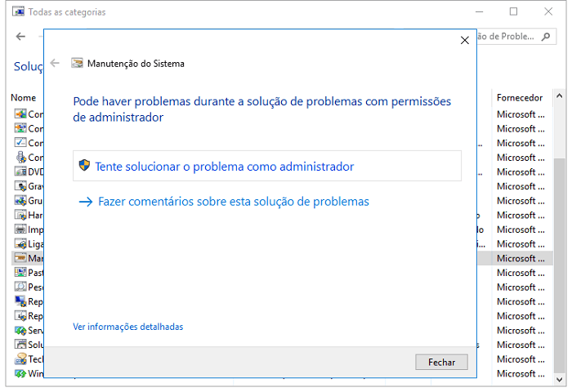The image size is (572, 392).
Task: Minimize the Todas as categorias window
Action: [480, 11]
